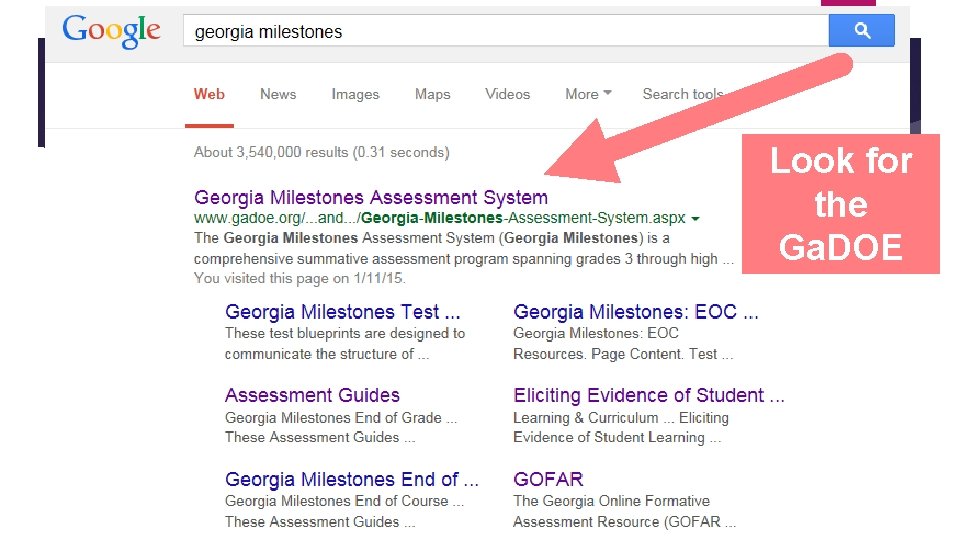Click 'You visited this page on 1/11/15' text
The height and width of the screenshot is (540, 960).
pos(299,278)
